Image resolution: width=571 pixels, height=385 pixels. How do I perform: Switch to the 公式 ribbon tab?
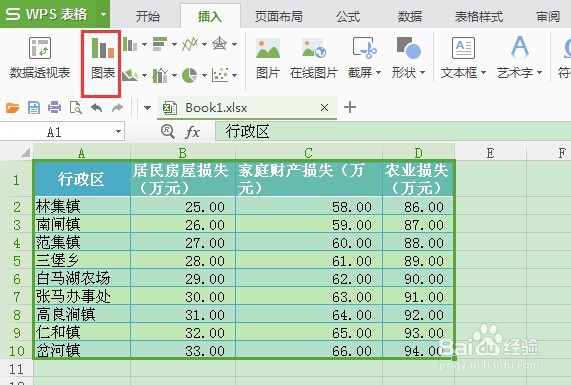click(348, 16)
